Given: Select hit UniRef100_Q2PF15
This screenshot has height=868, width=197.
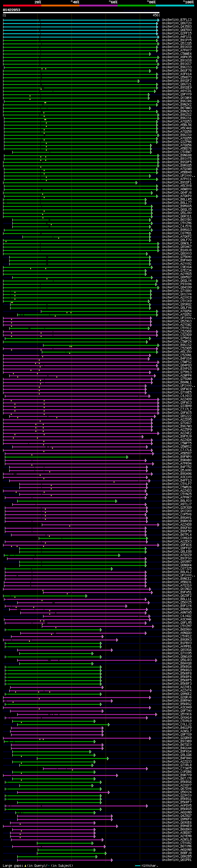Looking at the screenshot, I should pos(177,33).
